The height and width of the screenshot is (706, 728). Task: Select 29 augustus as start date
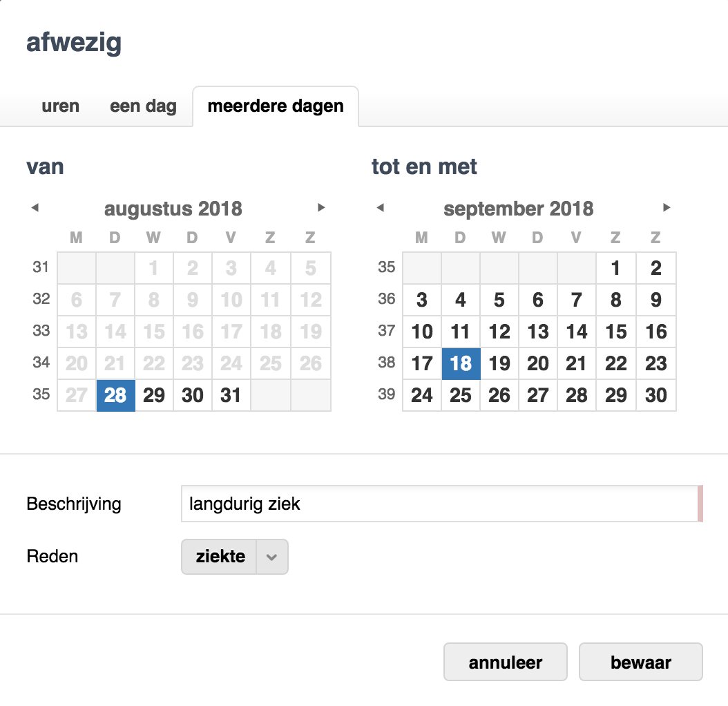pyautogui.click(x=154, y=395)
